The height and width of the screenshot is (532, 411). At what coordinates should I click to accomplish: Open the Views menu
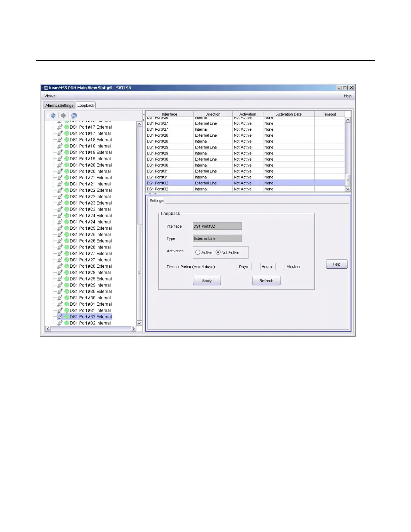tap(50, 96)
